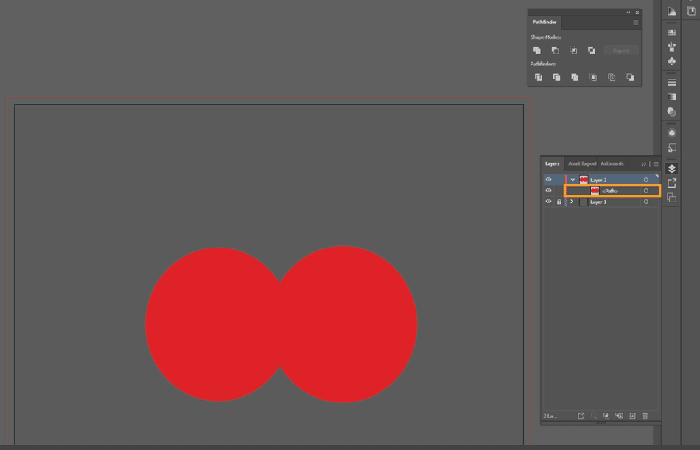Apply Minus Front shape mode
Screen dimensions: 700x450
pos(555,50)
